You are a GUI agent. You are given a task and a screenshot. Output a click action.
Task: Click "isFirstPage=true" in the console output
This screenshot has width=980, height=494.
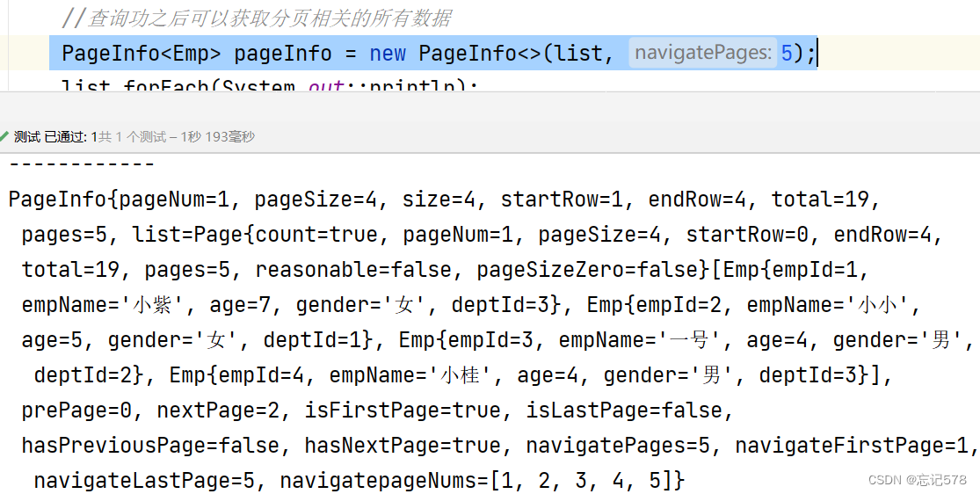tap(403, 410)
